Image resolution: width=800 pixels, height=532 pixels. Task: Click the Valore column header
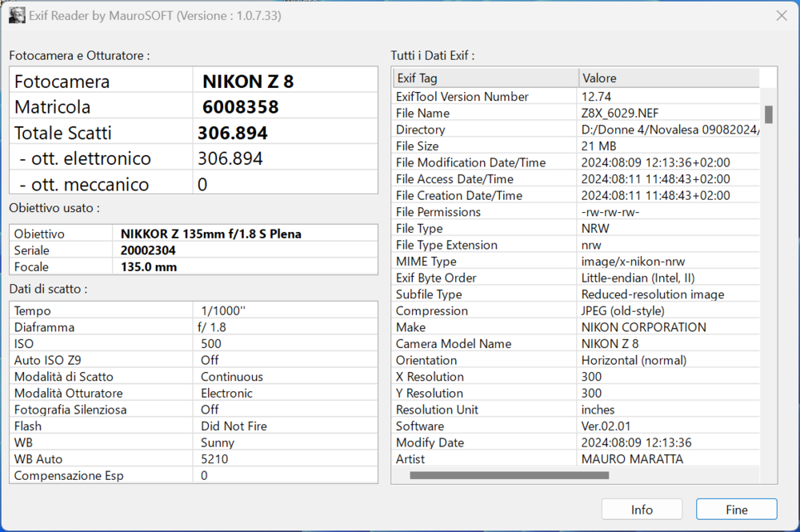669,78
